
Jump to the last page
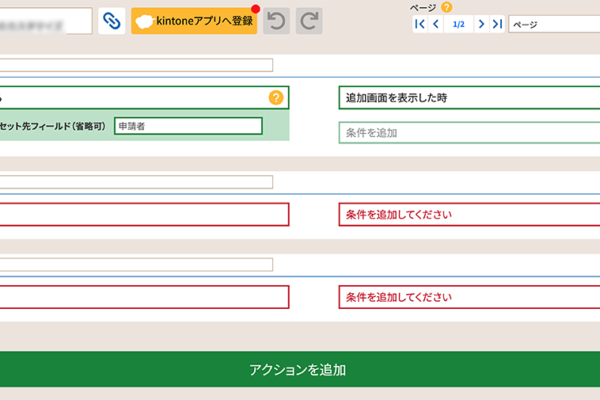click(497, 24)
